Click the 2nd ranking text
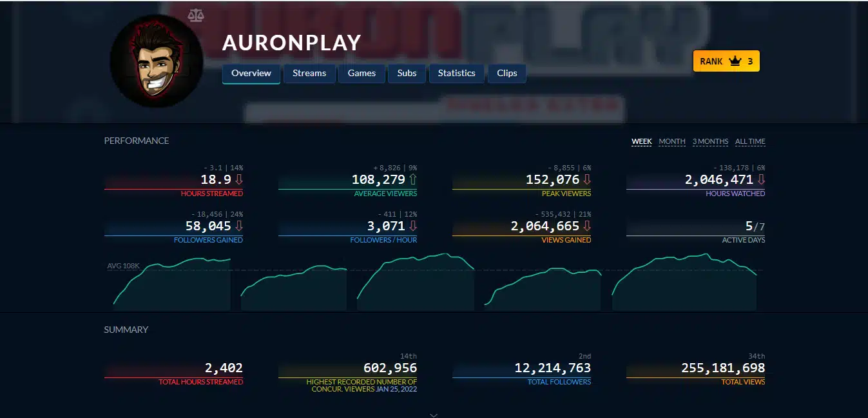The height and width of the screenshot is (418, 868). point(585,356)
